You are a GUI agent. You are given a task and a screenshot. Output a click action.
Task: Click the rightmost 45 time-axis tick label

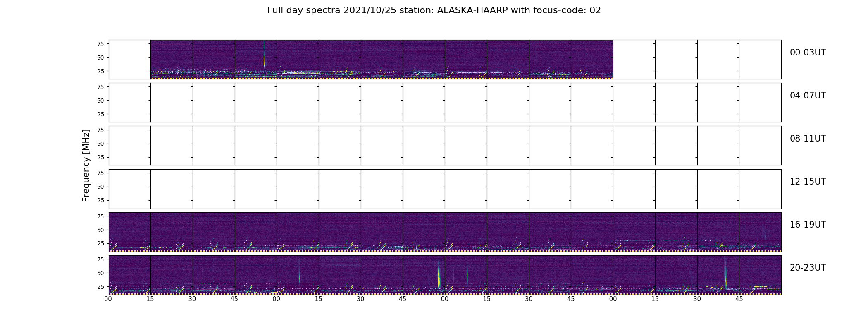(x=739, y=299)
